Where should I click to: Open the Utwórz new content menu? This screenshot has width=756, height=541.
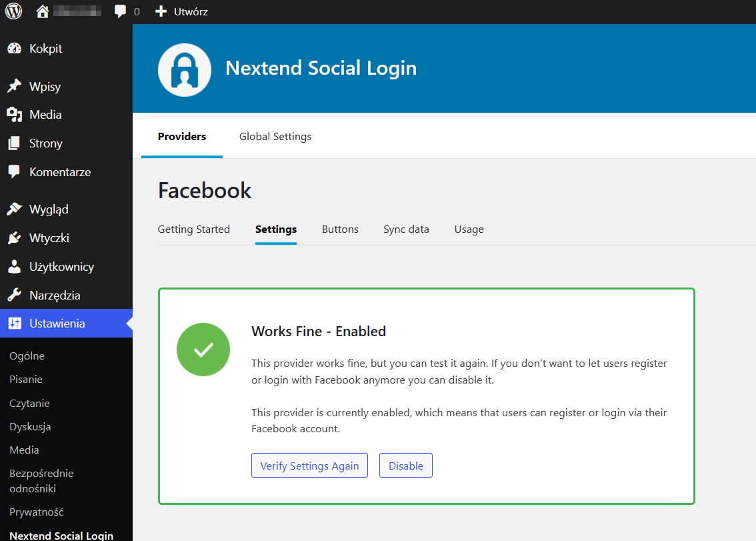[x=191, y=11]
